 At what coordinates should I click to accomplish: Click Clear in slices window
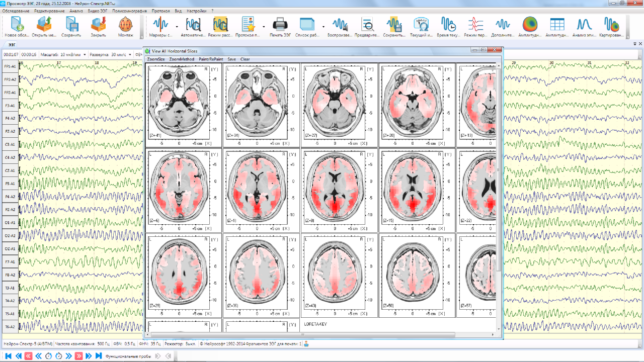coord(245,59)
